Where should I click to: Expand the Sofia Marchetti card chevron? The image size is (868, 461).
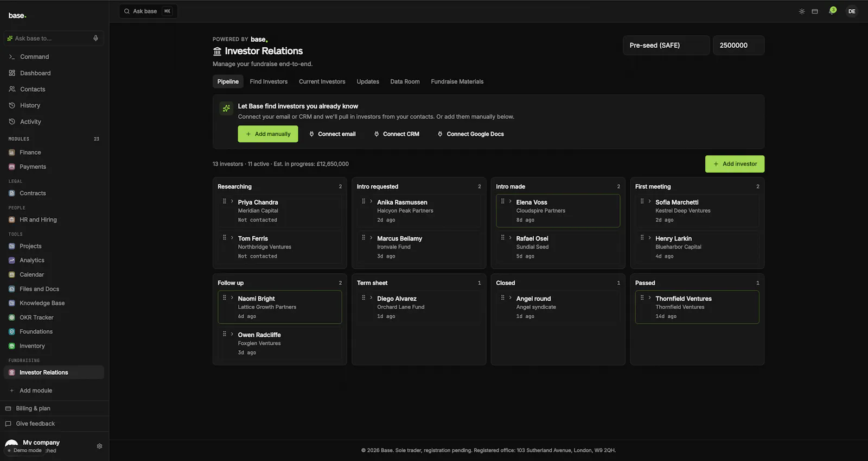pos(649,201)
